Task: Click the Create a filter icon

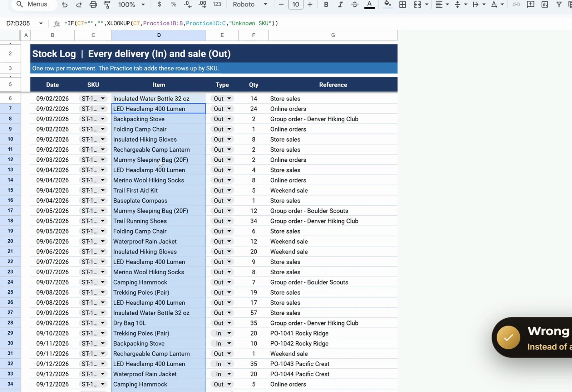Action: (559, 4)
